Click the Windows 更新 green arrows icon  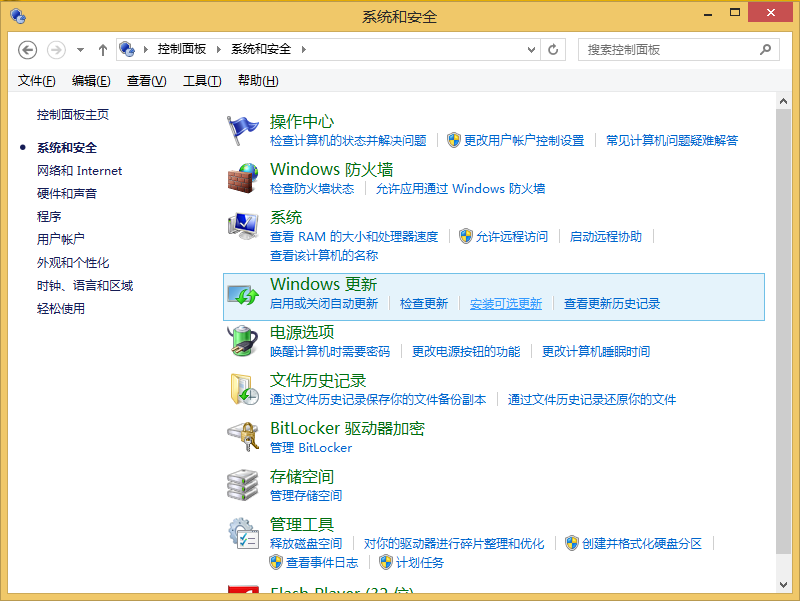244,293
